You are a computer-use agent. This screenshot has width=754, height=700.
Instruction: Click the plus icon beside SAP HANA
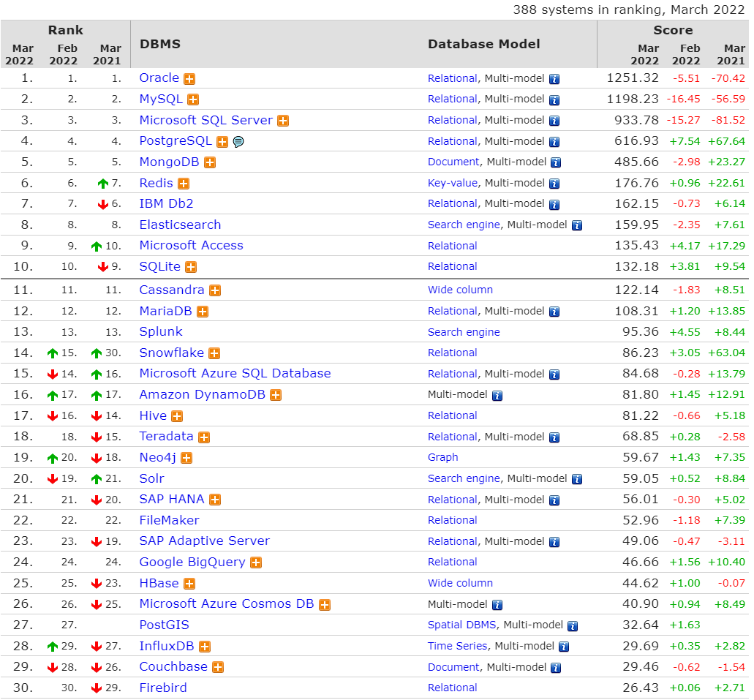pos(215,500)
